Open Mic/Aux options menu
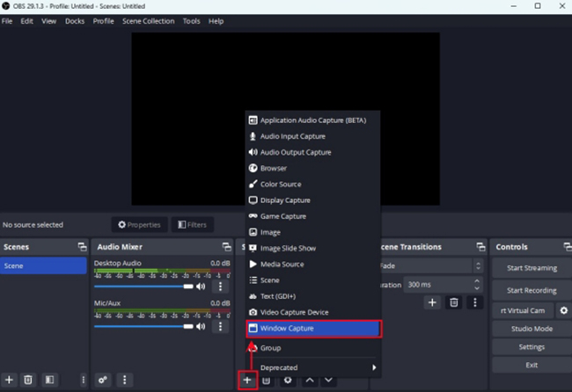 [x=220, y=326]
